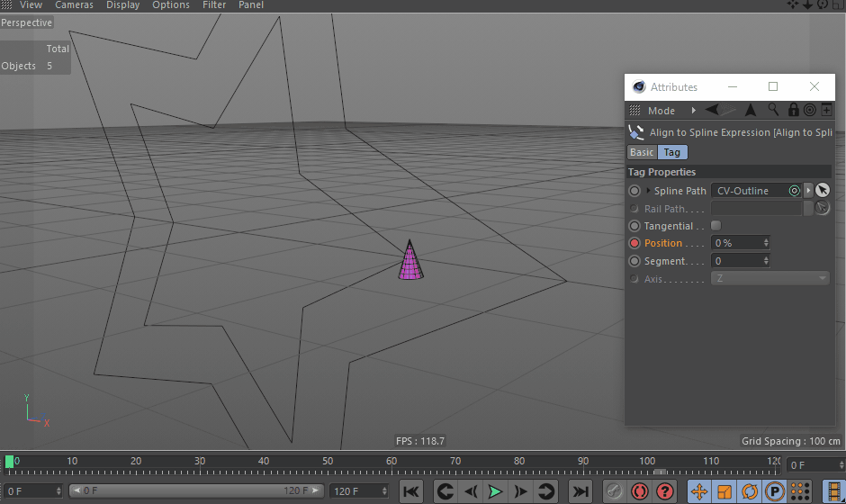Open the Filter menu
The width and height of the screenshot is (846, 504).
[x=213, y=4]
